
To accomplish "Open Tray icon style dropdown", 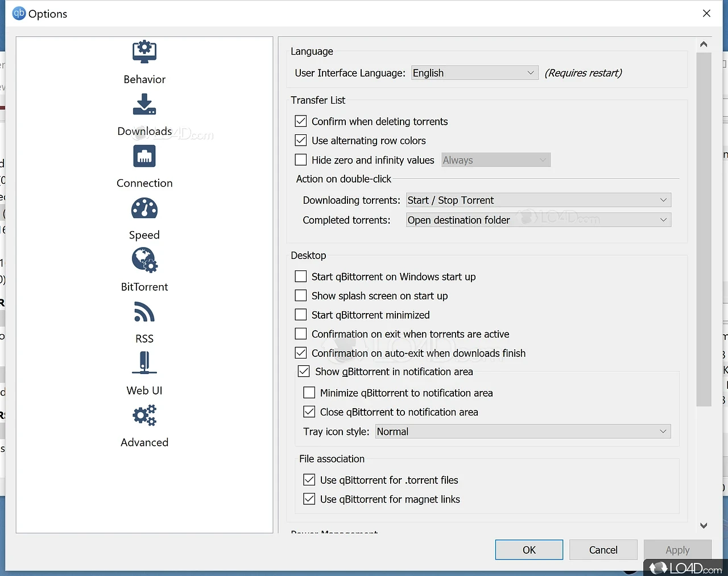I will (x=523, y=431).
